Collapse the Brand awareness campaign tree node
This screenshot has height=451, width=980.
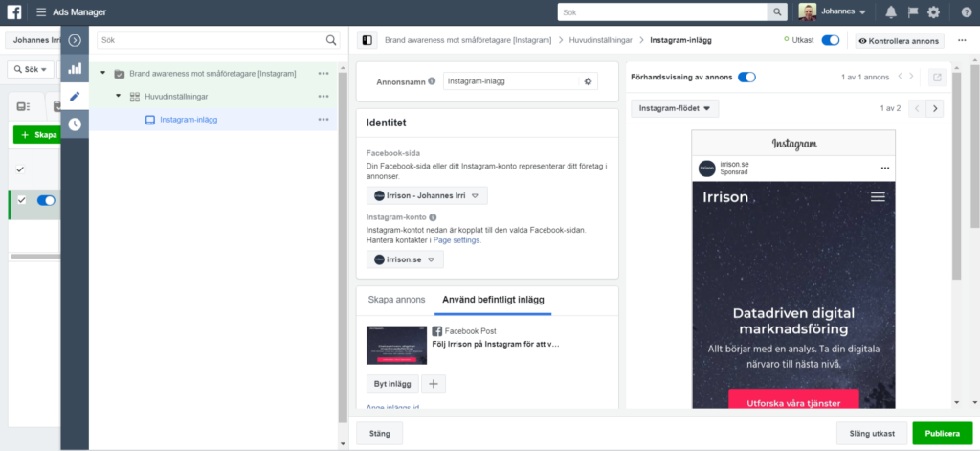(102, 74)
